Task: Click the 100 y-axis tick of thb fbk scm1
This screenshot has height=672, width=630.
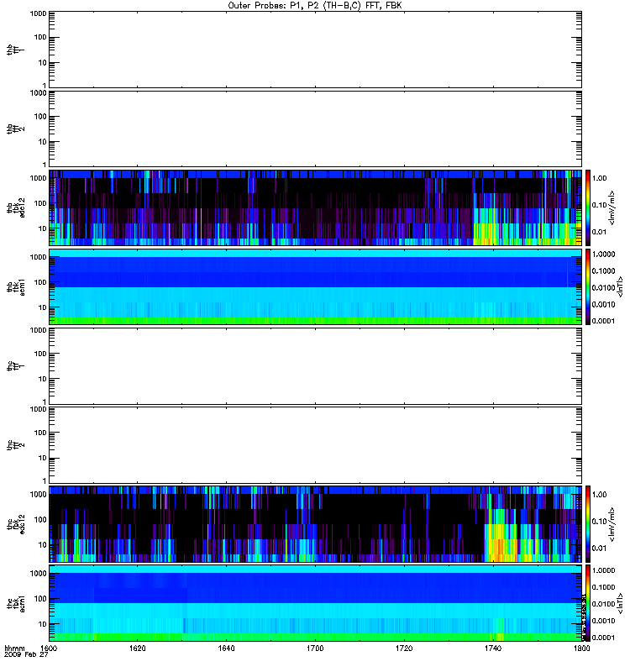Action: [x=40, y=282]
